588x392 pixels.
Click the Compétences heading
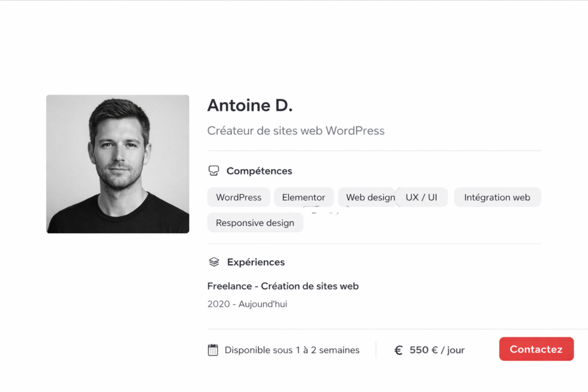point(259,171)
